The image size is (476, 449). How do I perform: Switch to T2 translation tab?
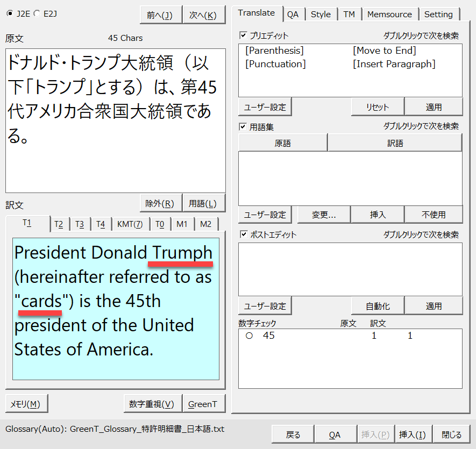point(59,224)
